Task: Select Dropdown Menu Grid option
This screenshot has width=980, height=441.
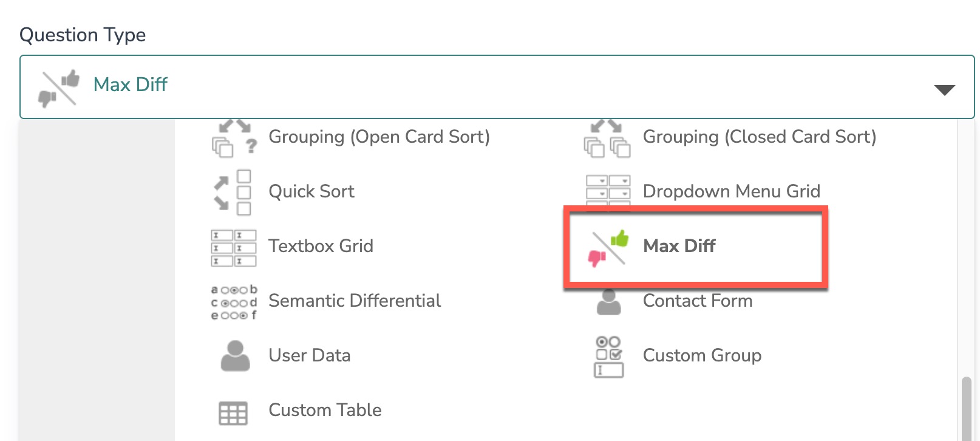Action: pos(731,191)
